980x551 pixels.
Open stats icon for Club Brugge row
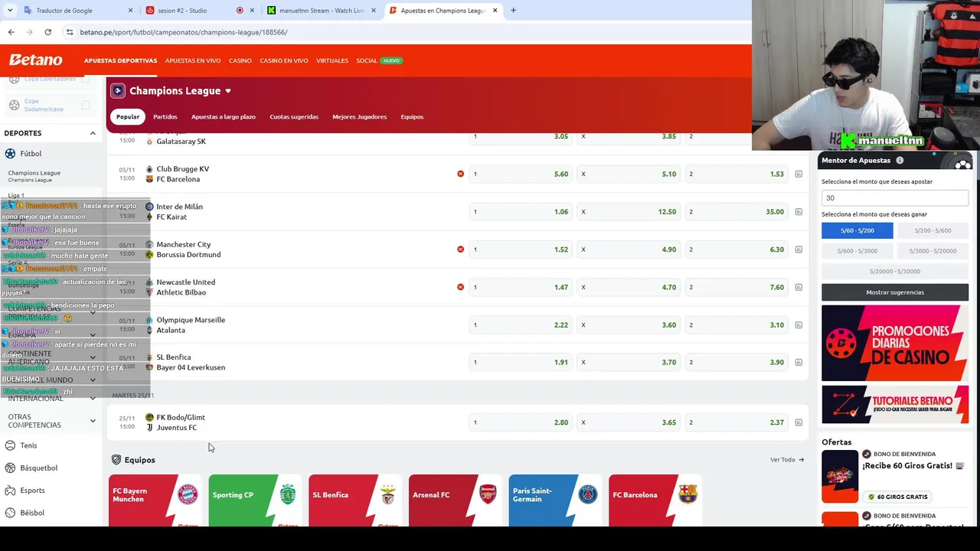[x=799, y=174]
